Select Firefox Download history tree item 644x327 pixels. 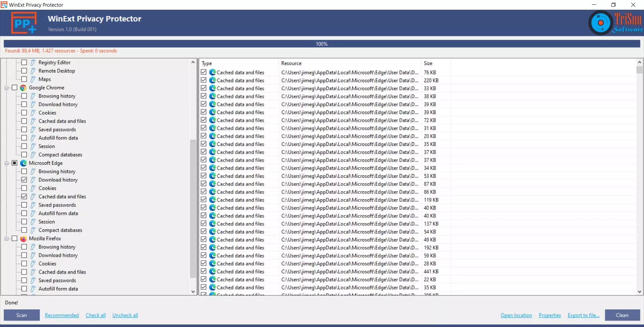click(58, 255)
